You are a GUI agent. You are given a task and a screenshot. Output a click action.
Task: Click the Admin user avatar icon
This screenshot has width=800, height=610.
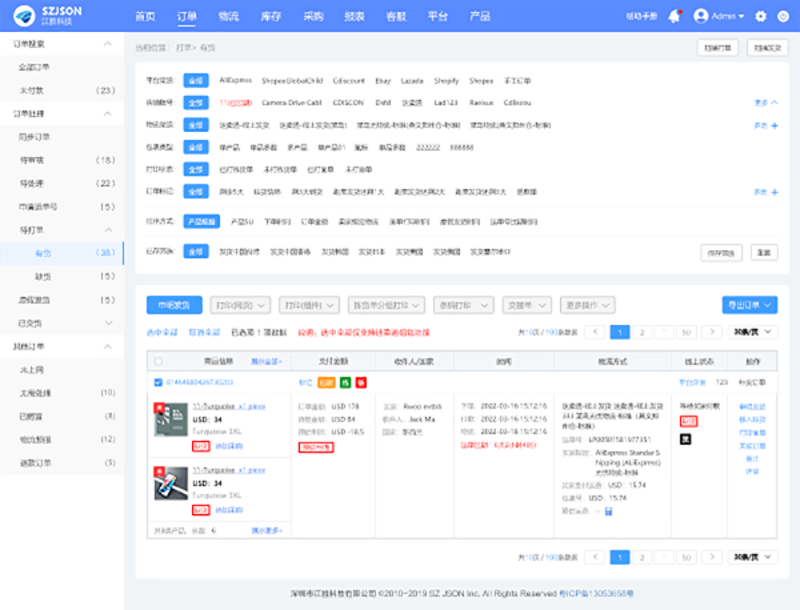click(x=701, y=16)
